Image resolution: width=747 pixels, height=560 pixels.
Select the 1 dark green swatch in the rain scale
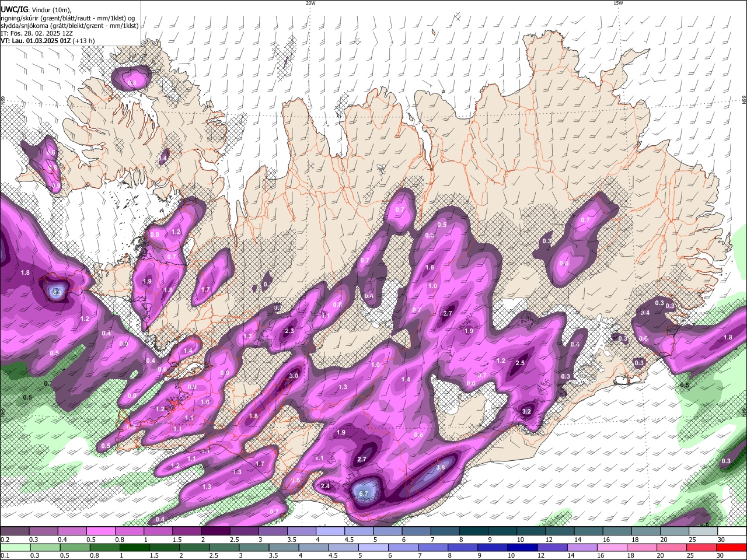point(135,547)
